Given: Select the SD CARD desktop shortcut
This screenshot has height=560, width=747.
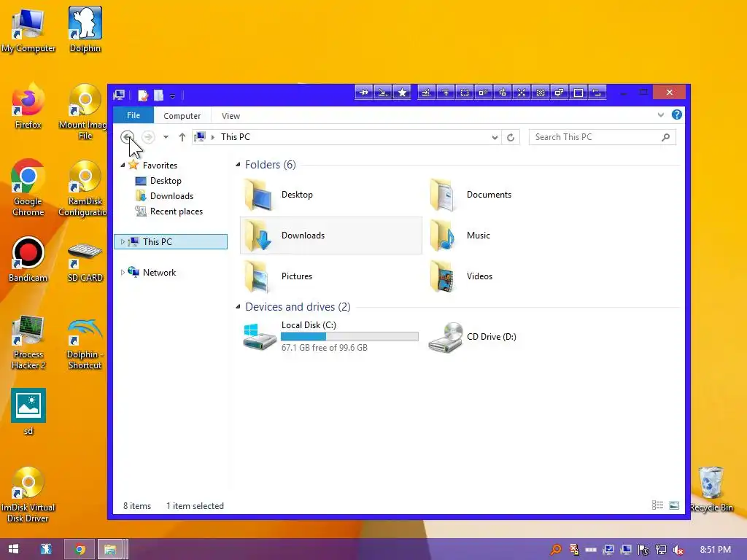Looking at the screenshot, I should pos(85,262).
